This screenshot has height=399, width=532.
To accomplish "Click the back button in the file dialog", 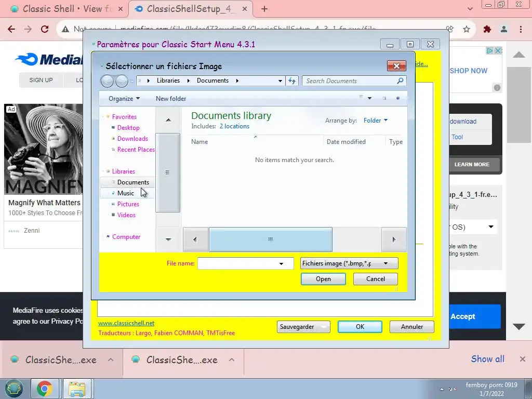I will 107,81.
